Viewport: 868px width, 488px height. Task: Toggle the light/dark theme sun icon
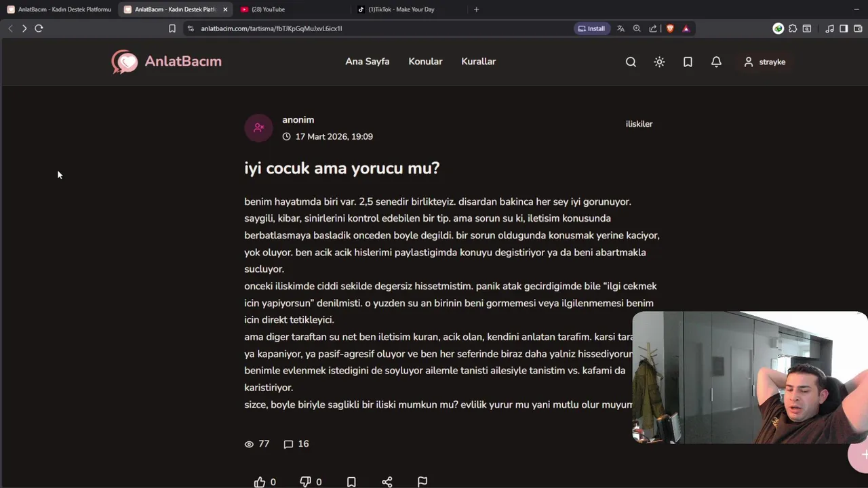pyautogui.click(x=659, y=62)
